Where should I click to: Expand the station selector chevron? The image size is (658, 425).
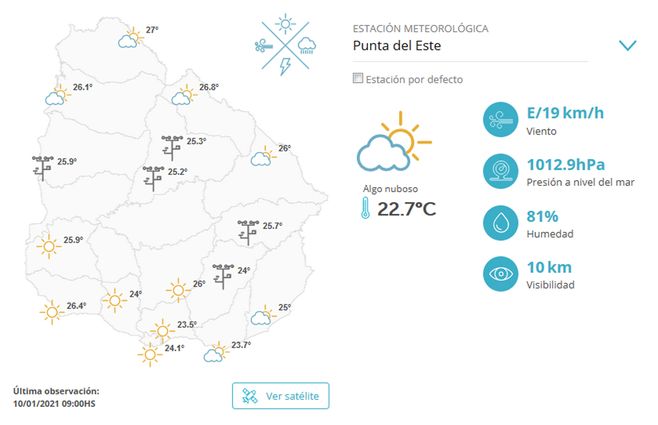627,46
